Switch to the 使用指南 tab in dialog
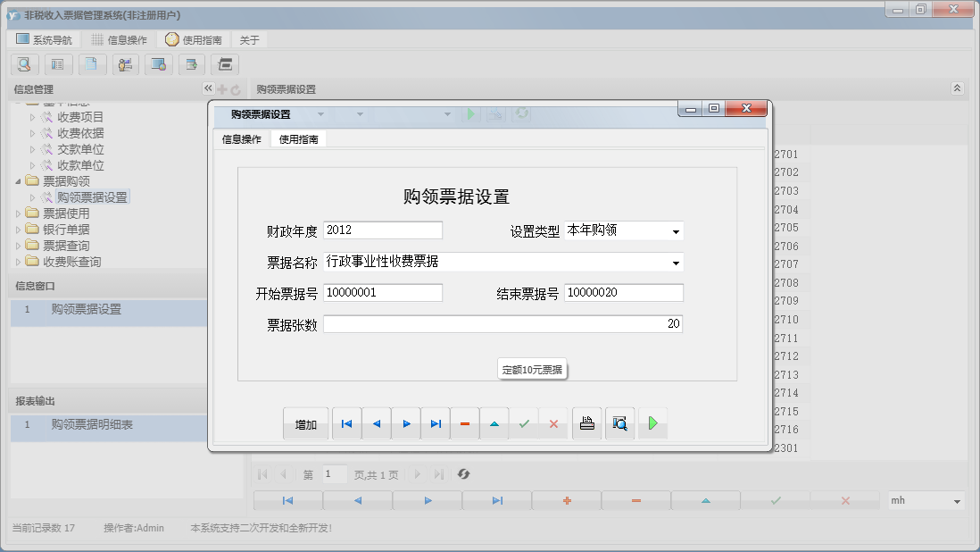This screenshot has width=980, height=552. tap(302, 139)
